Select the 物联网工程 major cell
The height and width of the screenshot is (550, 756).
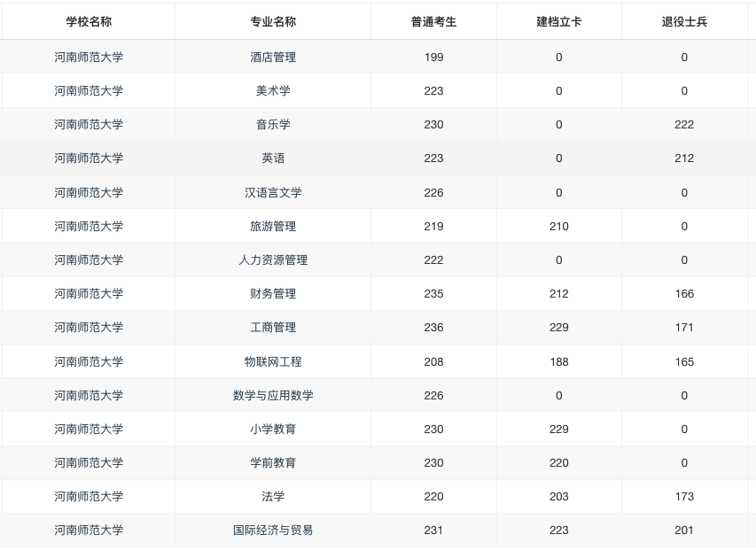pos(273,361)
